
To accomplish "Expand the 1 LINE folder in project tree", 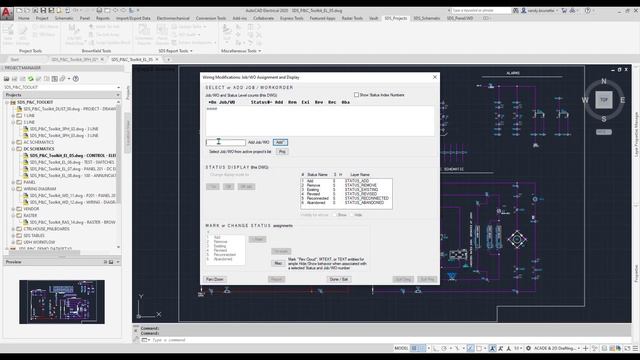I will pos(13,116).
